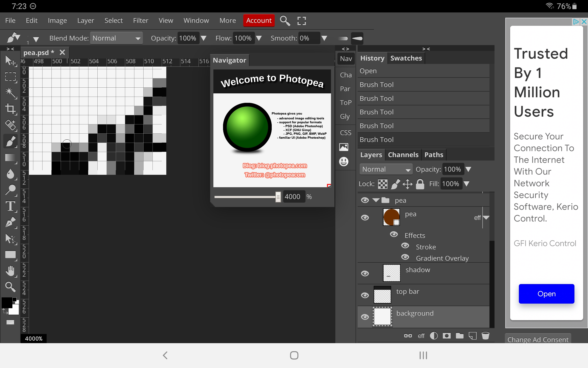Viewport: 588px width, 368px height.
Task: Click Change Ad Consent
Action: coord(538,339)
